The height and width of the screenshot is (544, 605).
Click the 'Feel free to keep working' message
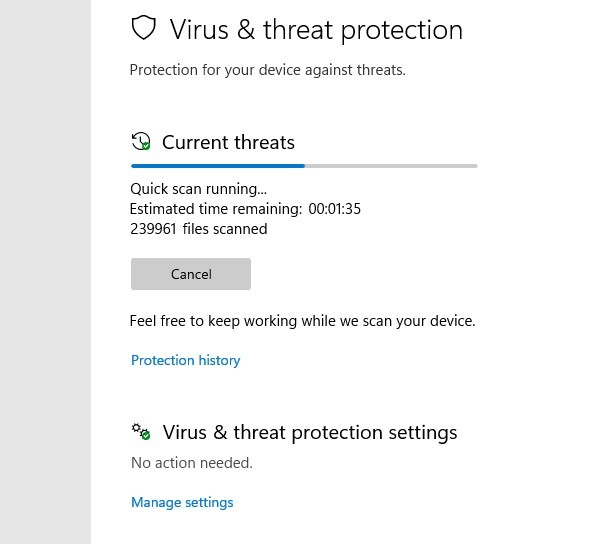[302, 321]
